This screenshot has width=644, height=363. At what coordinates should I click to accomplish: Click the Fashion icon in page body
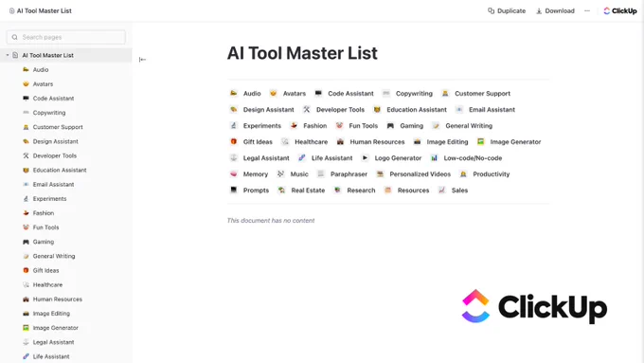pyautogui.click(x=294, y=125)
